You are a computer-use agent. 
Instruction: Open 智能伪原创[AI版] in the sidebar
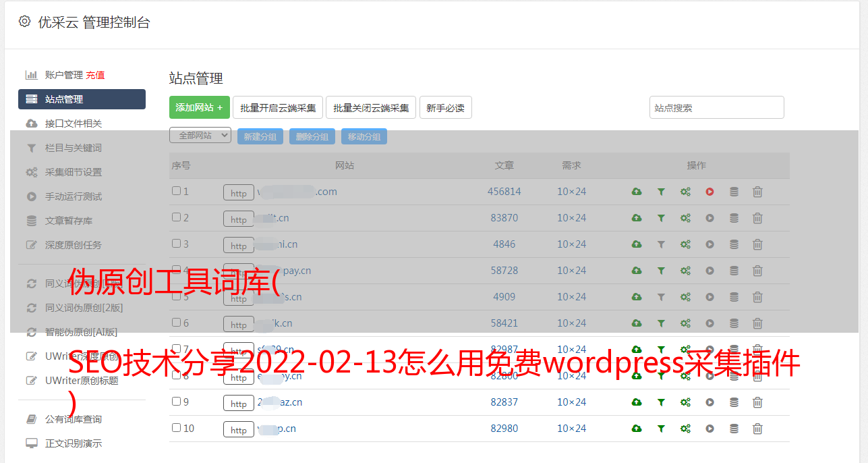point(82,332)
